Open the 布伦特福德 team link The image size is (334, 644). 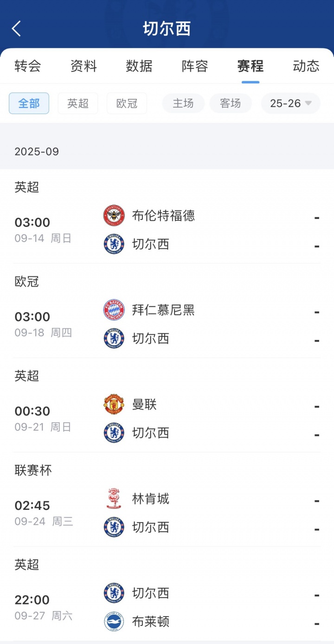[163, 216]
